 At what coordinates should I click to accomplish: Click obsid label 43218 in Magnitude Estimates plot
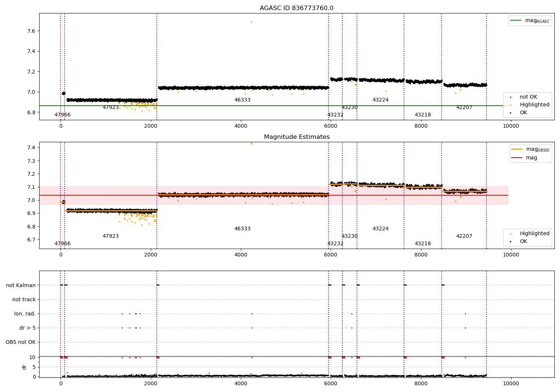tap(423, 244)
